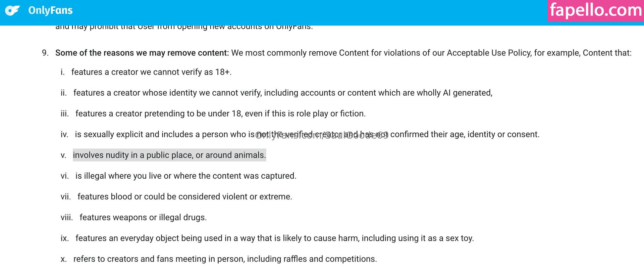
Task: Select the weapons or illegal drugs item
Action: coord(143,218)
